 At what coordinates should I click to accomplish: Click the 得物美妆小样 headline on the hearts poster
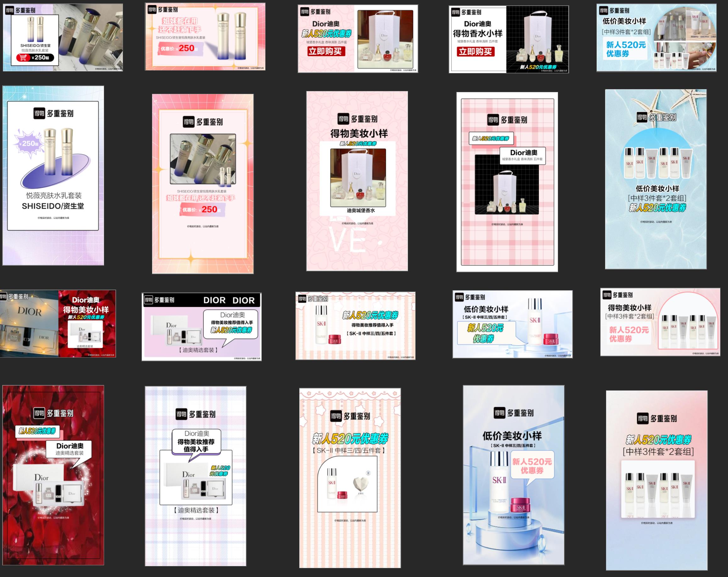359,134
